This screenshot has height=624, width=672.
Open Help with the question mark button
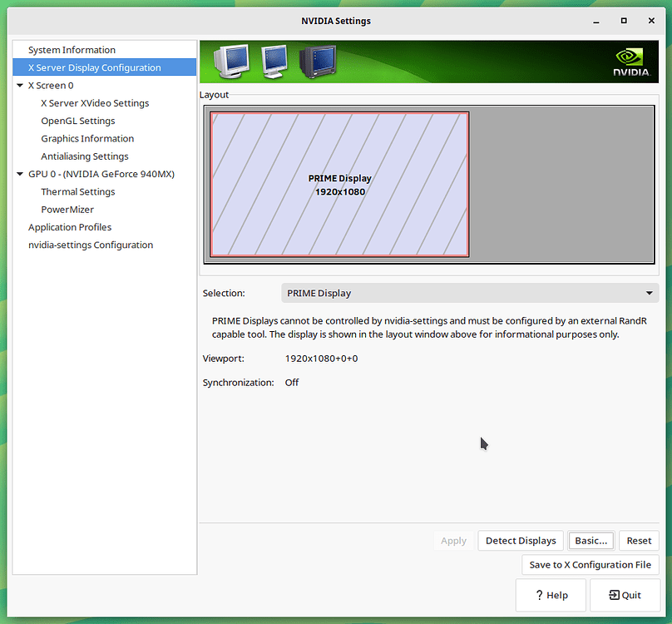tap(551, 595)
